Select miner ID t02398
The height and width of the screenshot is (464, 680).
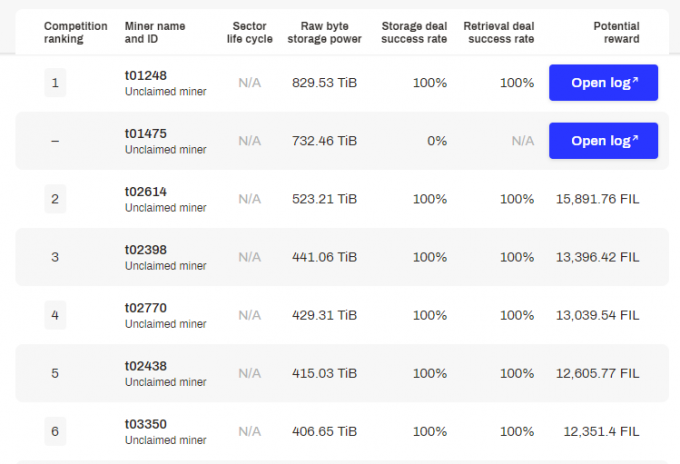(146, 250)
